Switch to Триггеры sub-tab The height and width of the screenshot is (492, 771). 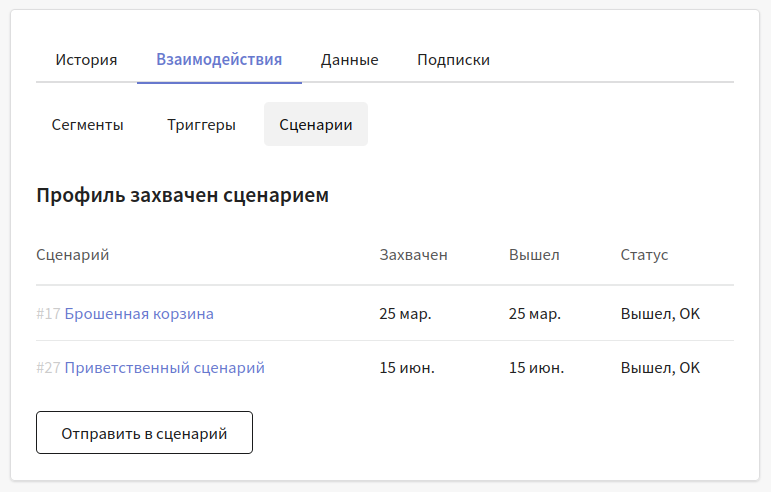[x=201, y=124]
